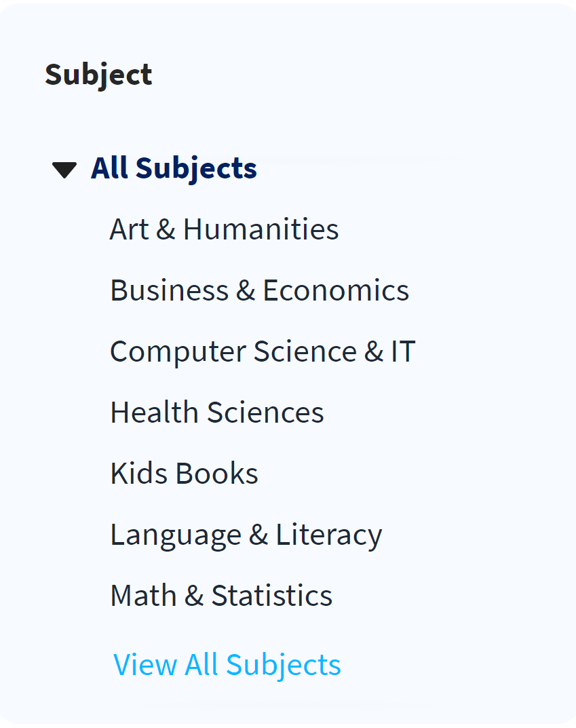Choose the Business & Economics subject

(x=259, y=290)
